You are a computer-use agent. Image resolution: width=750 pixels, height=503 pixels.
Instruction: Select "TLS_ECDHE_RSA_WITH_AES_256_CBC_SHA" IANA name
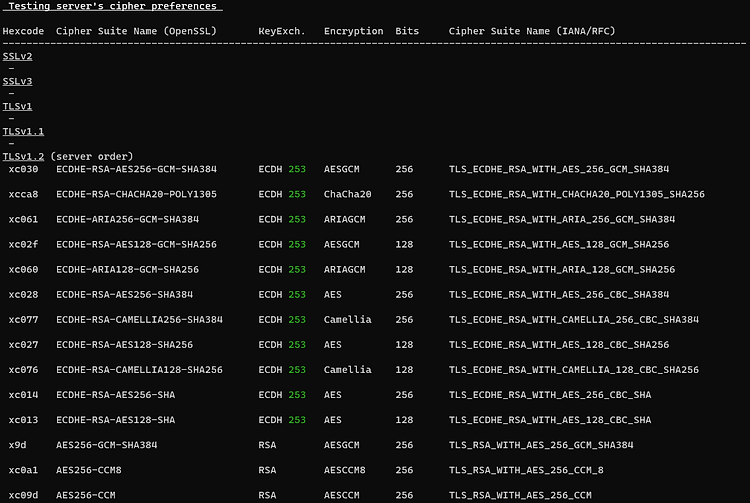[550, 395]
